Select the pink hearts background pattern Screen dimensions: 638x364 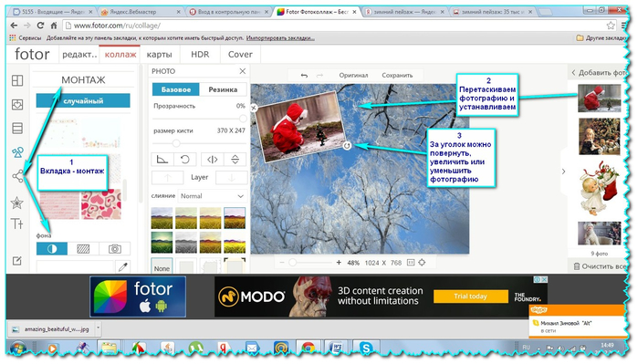[x=101, y=204]
